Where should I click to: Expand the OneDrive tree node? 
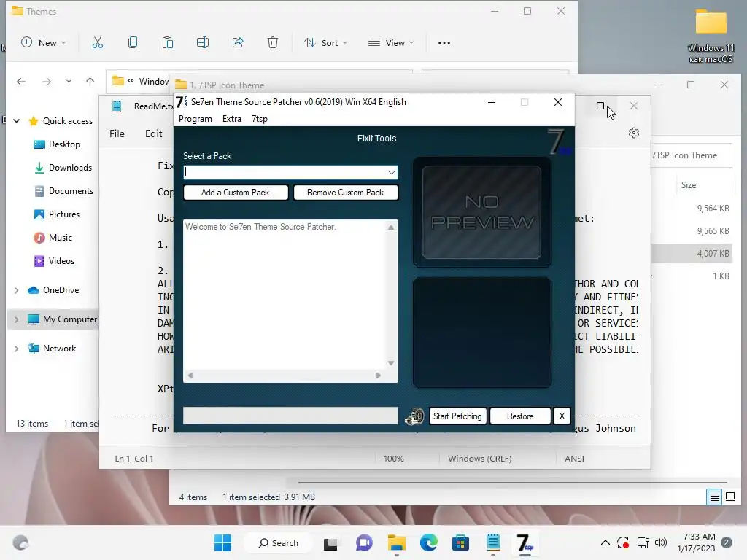[x=17, y=290]
